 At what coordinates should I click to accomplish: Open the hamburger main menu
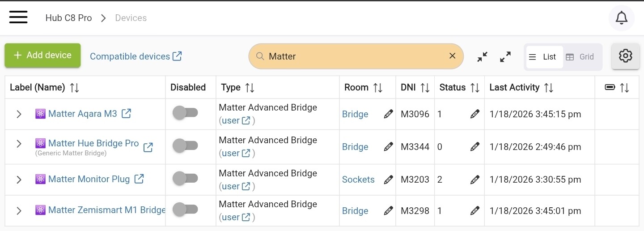click(18, 17)
